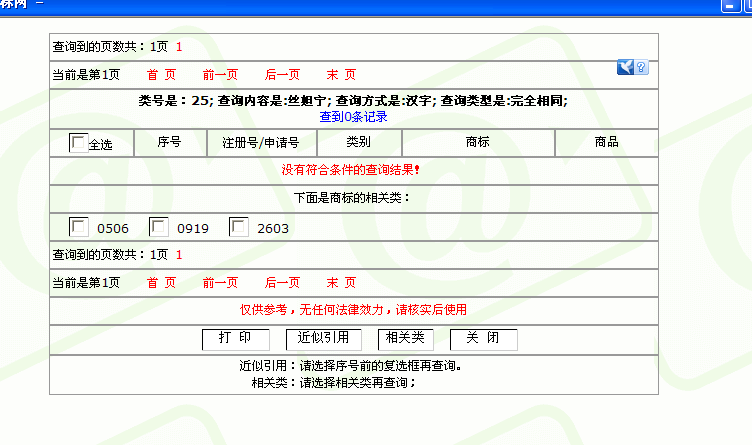Click the 类别 column header
Screen dimensions: 752x445
(x=359, y=142)
